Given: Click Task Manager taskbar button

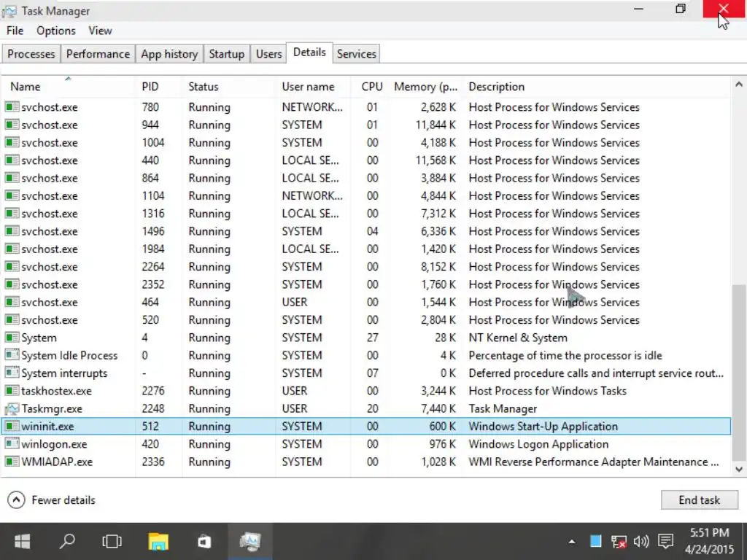Looking at the screenshot, I should [x=250, y=541].
